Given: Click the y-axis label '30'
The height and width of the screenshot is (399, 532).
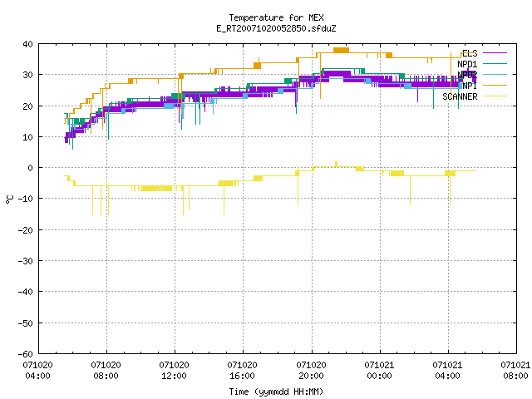Looking at the screenshot, I should click(x=27, y=75).
